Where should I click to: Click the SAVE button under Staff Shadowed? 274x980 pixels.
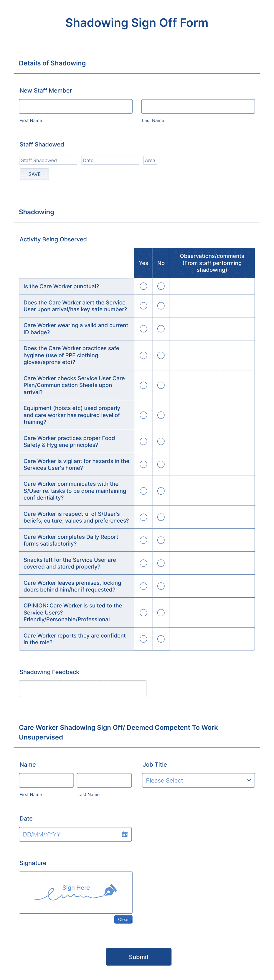[x=34, y=174]
